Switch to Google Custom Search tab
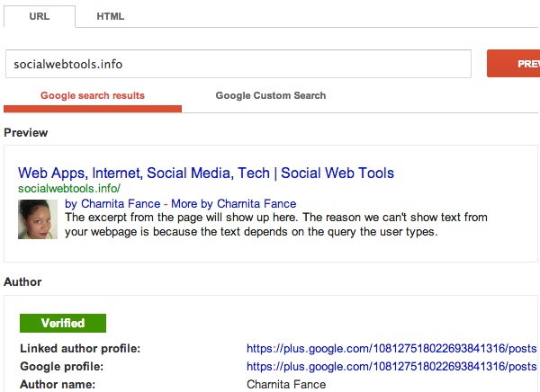Viewport: 540px width, 392px height. 270,95
